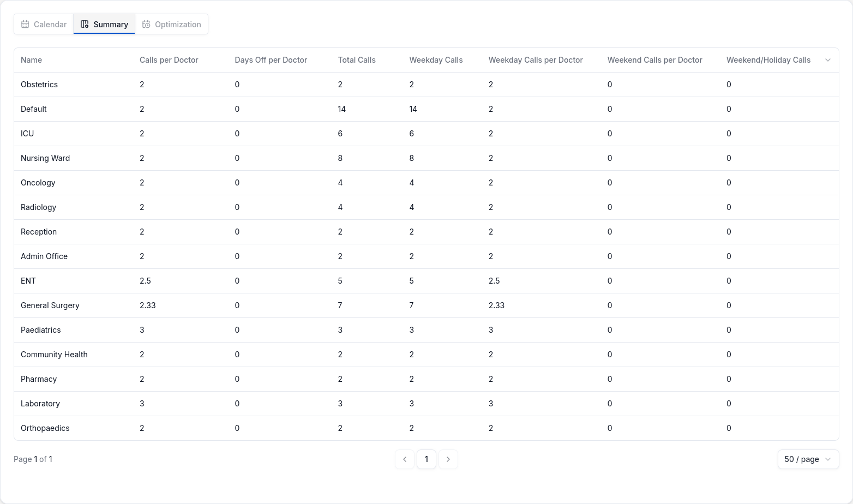Viewport: 853px width, 504px height.
Task: Click Weekday Calls per Doctor header
Action: tap(536, 60)
